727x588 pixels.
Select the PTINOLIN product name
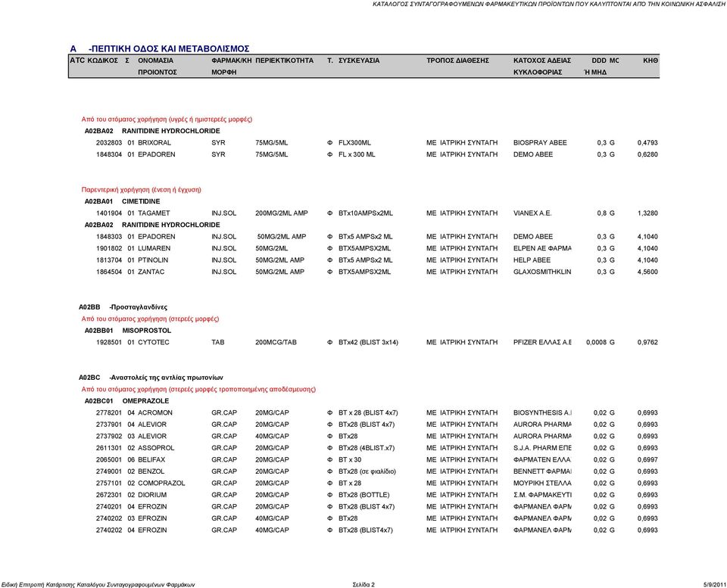[153, 260]
